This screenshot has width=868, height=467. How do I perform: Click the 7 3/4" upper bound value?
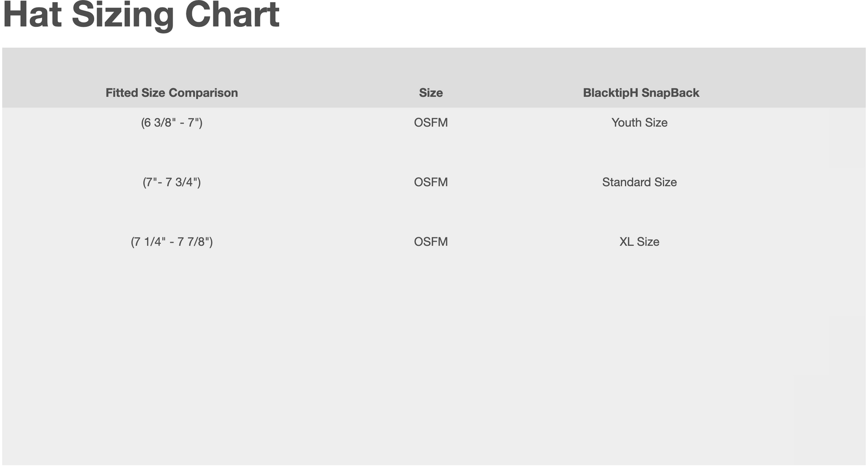(x=183, y=182)
